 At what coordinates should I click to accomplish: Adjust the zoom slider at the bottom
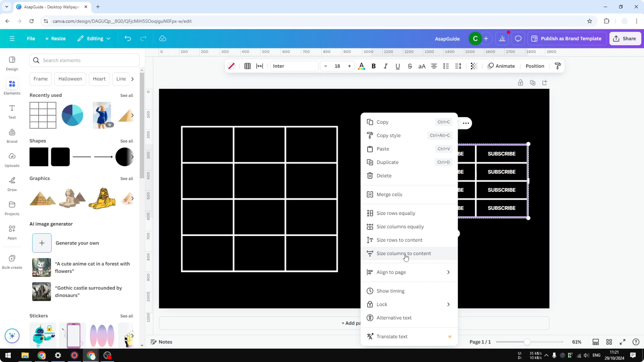(527, 342)
